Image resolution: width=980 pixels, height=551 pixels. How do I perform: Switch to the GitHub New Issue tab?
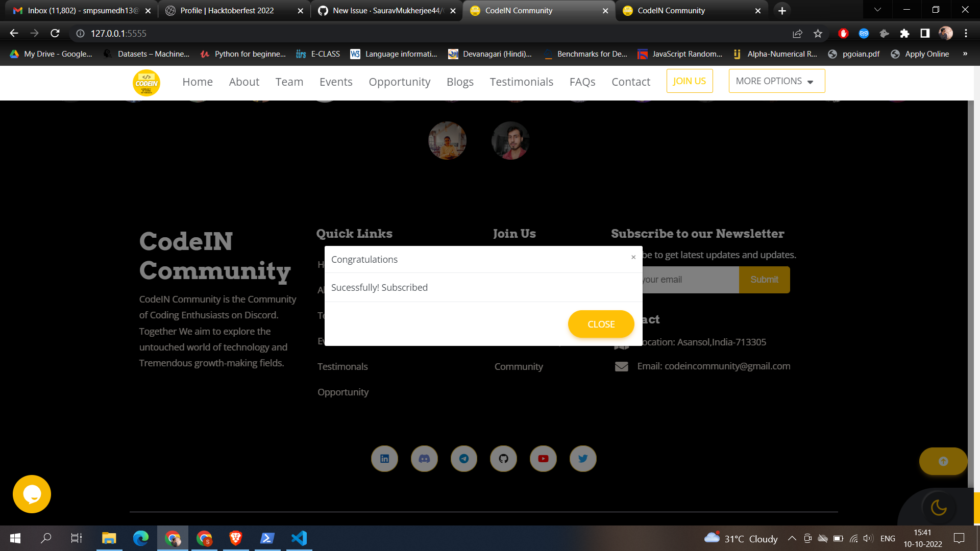(x=387, y=10)
